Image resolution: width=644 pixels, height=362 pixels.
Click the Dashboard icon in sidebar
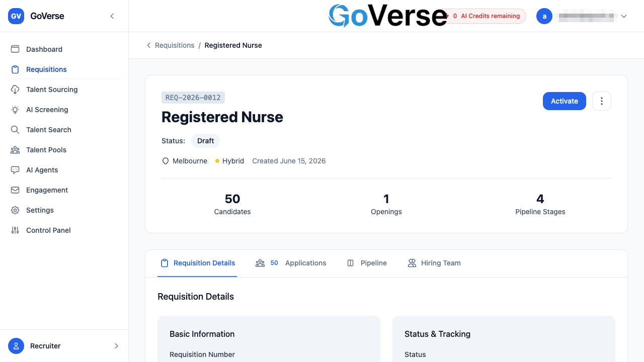click(x=15, y=49)
